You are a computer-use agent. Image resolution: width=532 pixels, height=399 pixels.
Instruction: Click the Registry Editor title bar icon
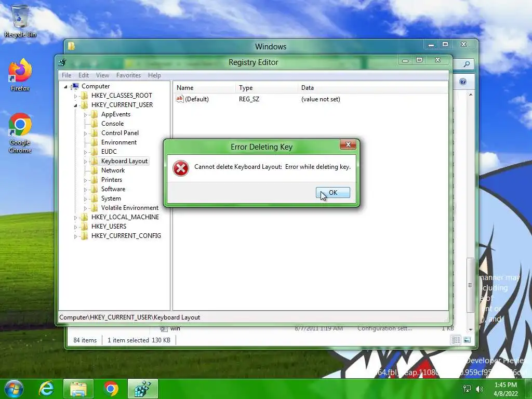[x=62, y=62]
